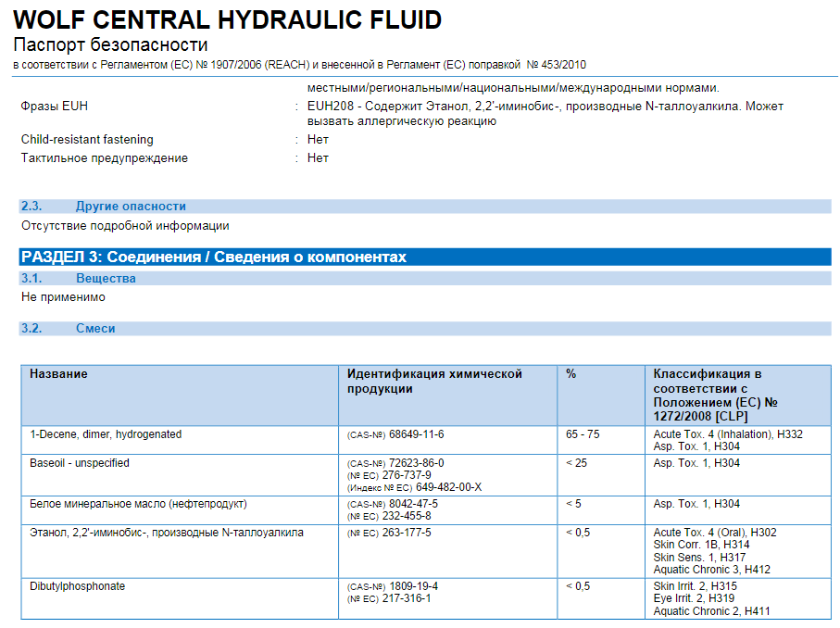840x628 pixels.
Task: Click the EC number 217-316-1
Action: (x=407, y=598)
